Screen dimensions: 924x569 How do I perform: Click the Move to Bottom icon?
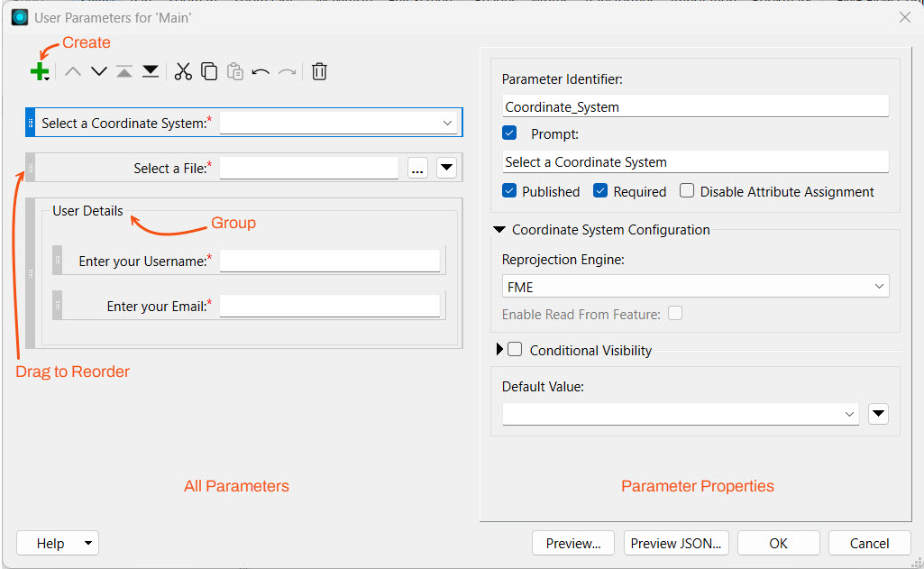[151, 71]
